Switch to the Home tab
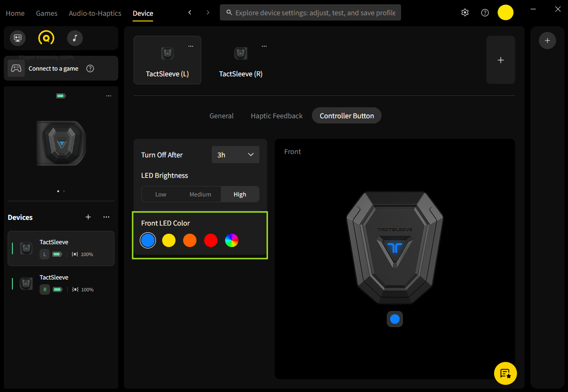The height and width of the screenshot is (392, 568). (15, 13)
